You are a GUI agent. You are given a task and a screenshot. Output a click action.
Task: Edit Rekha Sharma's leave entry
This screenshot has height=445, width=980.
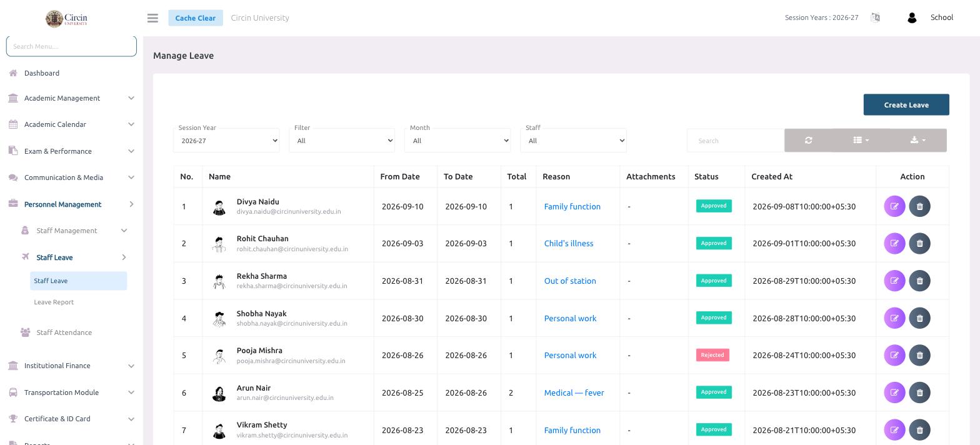[894, 281]
